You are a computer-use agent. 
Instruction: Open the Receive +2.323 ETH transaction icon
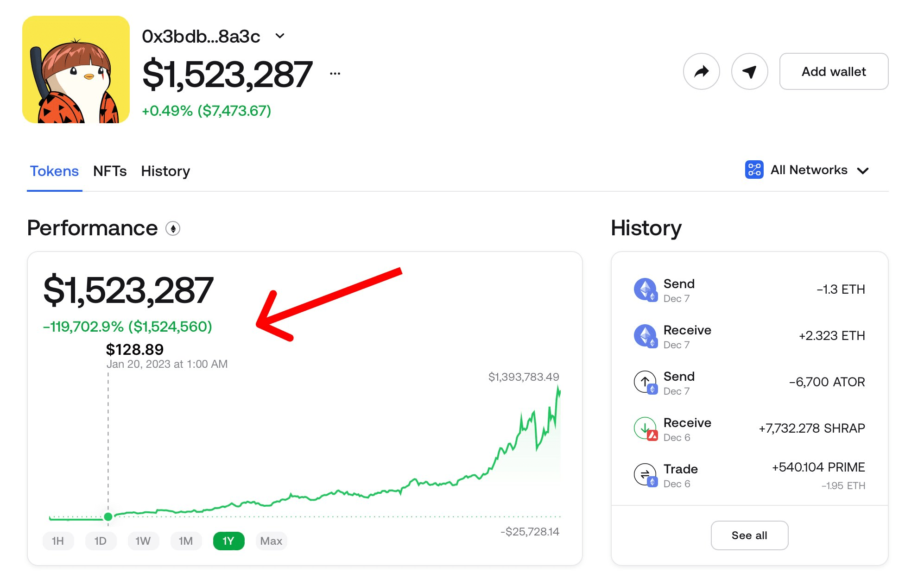point(646,336)
